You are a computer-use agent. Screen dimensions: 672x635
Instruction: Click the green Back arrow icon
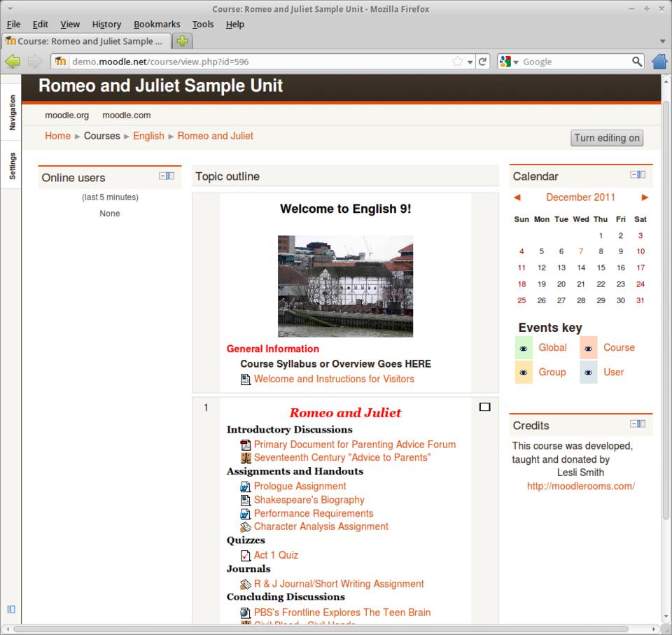coord(13,62)
